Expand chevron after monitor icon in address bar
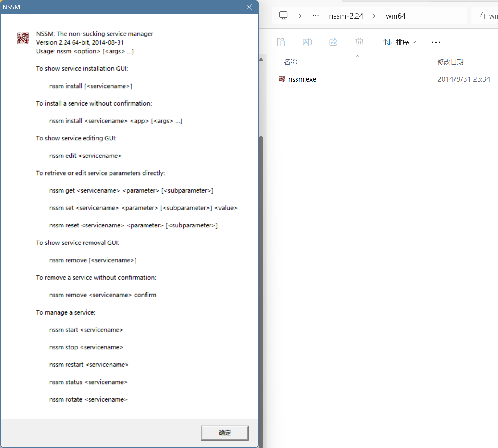 pyautogui.click(x=300, y=16)
